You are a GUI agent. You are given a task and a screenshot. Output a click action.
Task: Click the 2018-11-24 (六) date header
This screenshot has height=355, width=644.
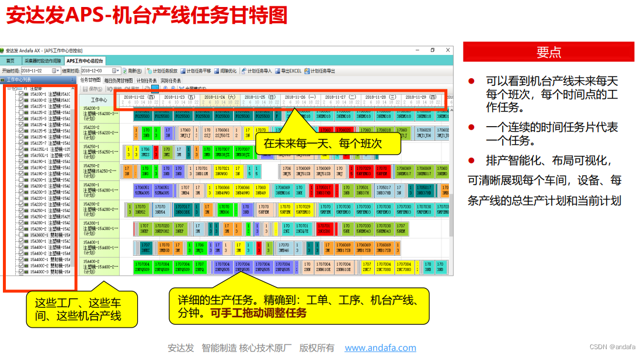(220, 98)
